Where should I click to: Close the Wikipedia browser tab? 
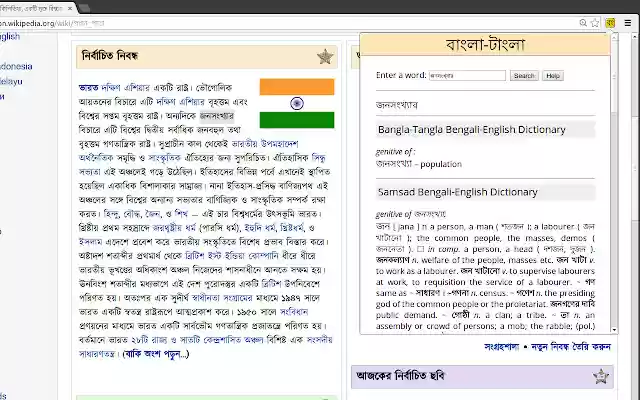click(70, 8)
